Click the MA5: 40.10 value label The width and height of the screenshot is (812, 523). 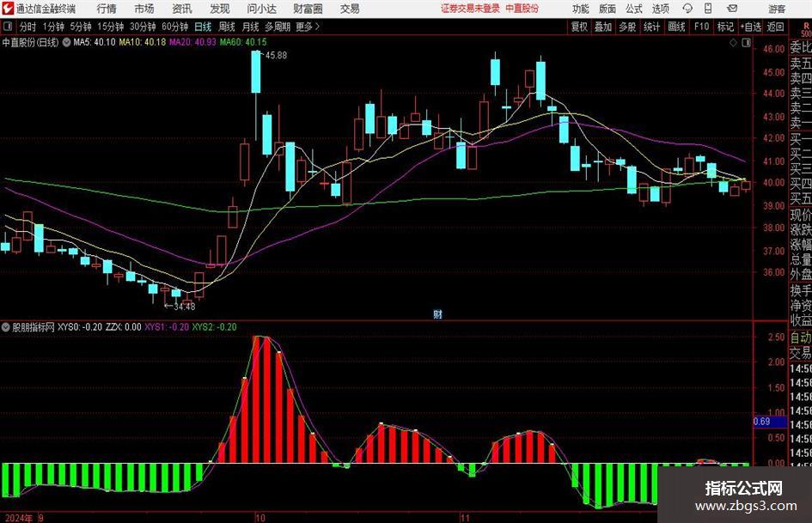coord(95,42)
